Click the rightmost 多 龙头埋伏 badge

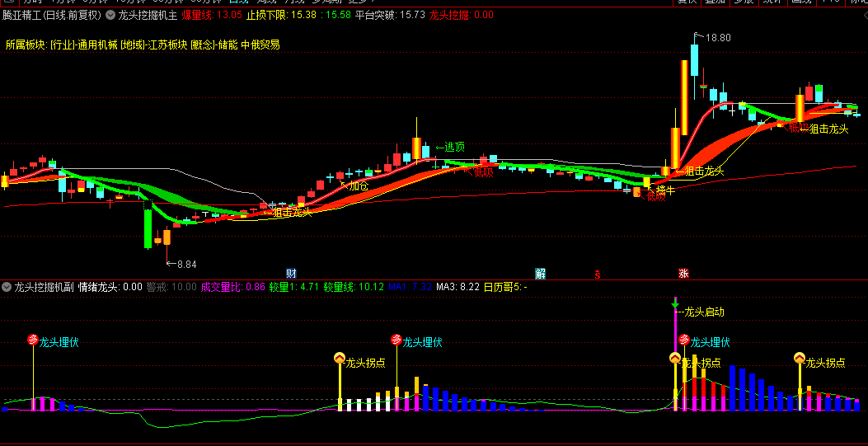[684, 340]
